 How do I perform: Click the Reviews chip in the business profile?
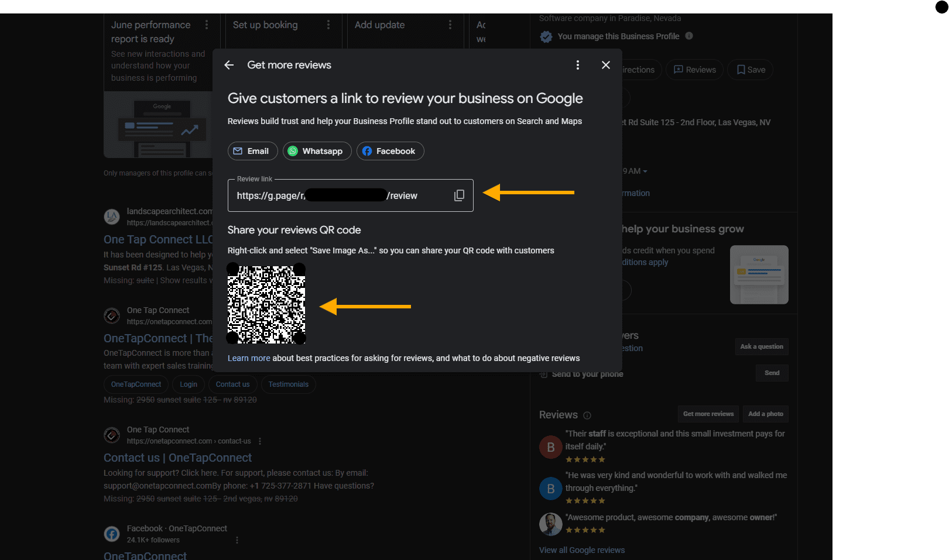[695, 70]
